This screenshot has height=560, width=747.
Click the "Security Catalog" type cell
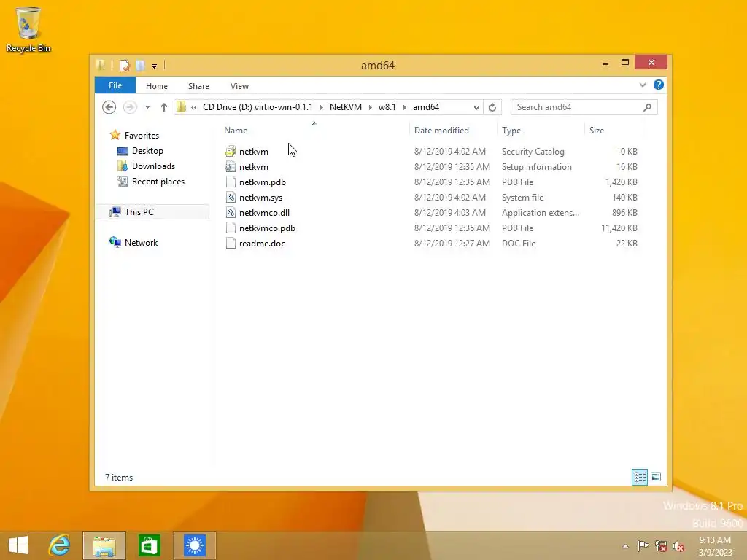coord(533,152)
